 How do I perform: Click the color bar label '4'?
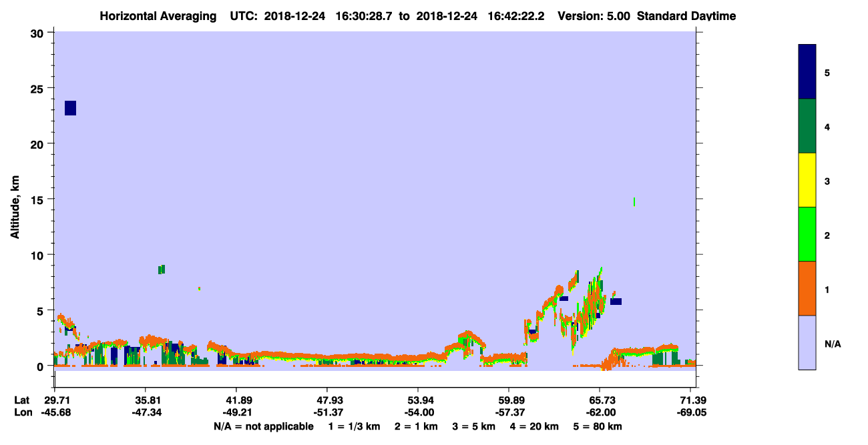pyautogui.click(x=827, y=126)
